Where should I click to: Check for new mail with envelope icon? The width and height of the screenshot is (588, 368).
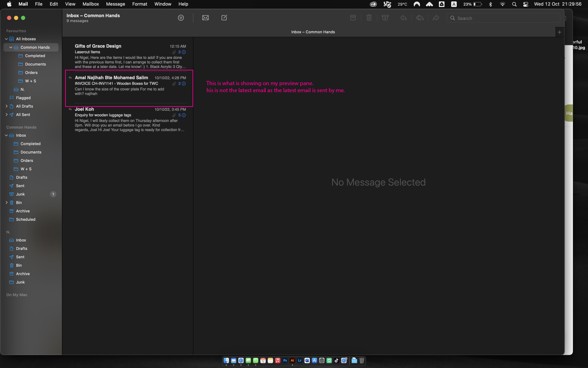click(205, 18)
